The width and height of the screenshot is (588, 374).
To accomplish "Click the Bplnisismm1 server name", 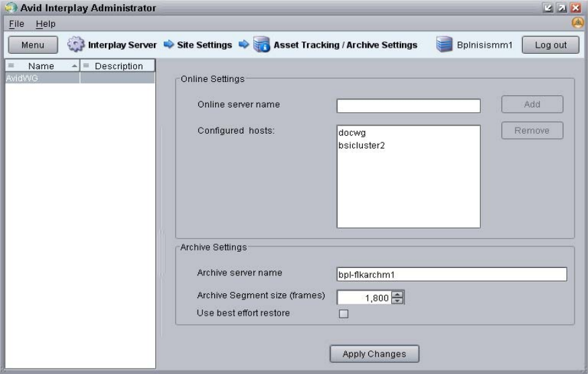I will (x=485, y=45).
